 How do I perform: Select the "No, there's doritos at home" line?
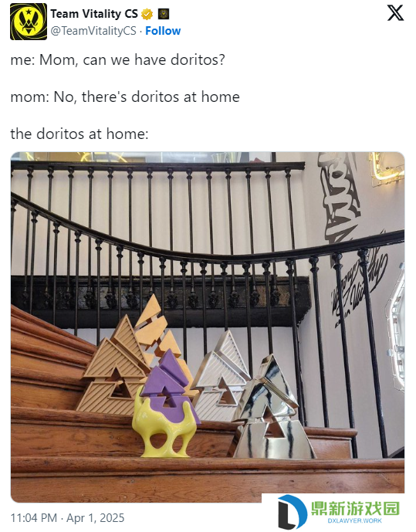pyautogui.click(x=147, y=97)
